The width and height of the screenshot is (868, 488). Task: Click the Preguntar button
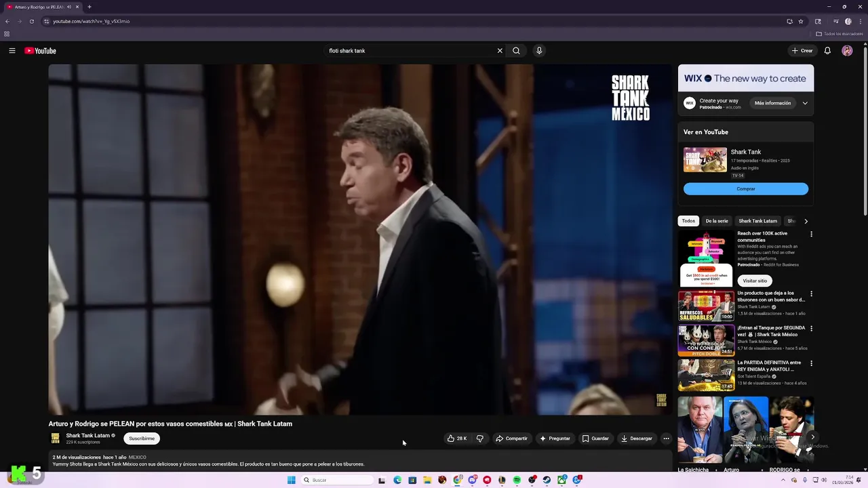[555, 439]
